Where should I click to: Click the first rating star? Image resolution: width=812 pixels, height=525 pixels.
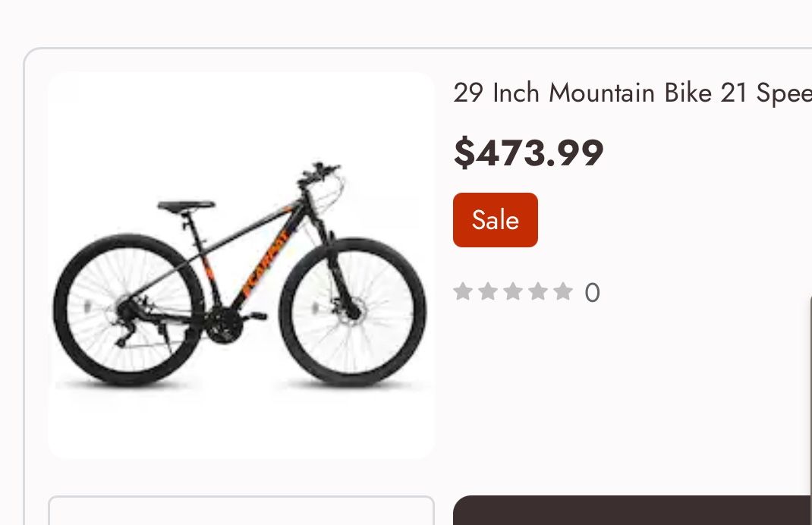click(x=462, y=291)
